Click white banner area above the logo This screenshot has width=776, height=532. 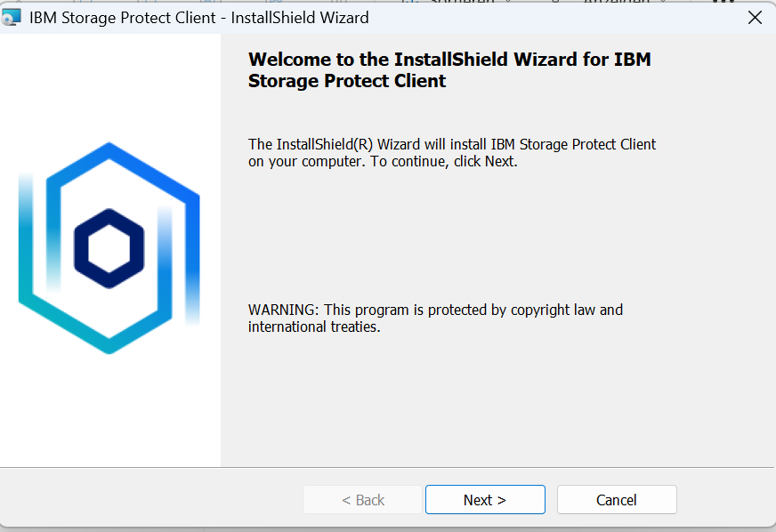[109, 80]
